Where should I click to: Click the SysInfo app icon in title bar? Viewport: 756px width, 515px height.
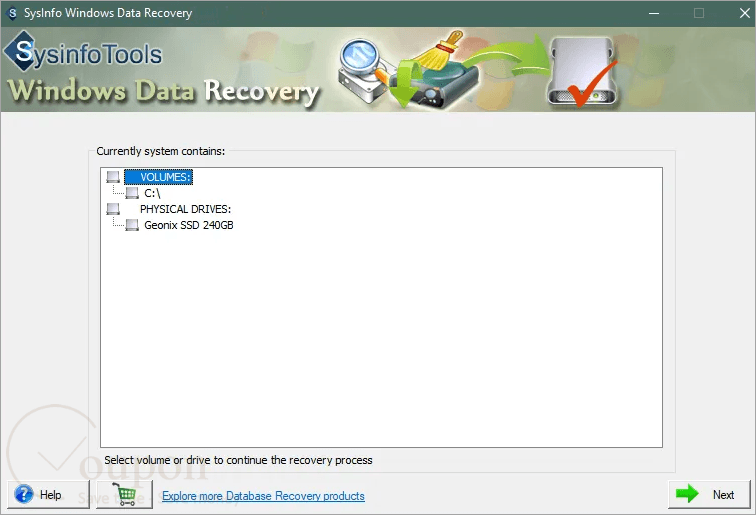point(13,13)
